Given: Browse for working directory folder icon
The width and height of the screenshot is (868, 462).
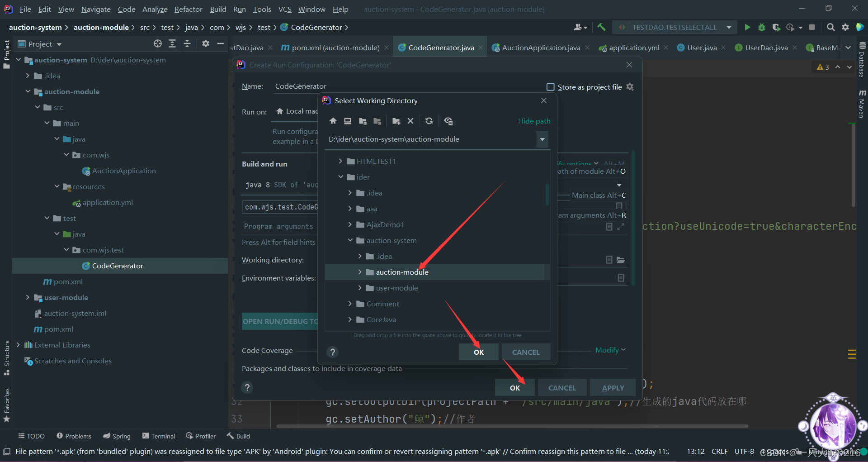Looking at the screenshot, I should pos(621,260).
